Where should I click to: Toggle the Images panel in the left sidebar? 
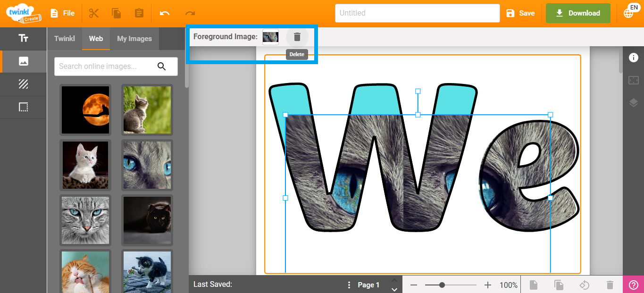pos(23,61)
